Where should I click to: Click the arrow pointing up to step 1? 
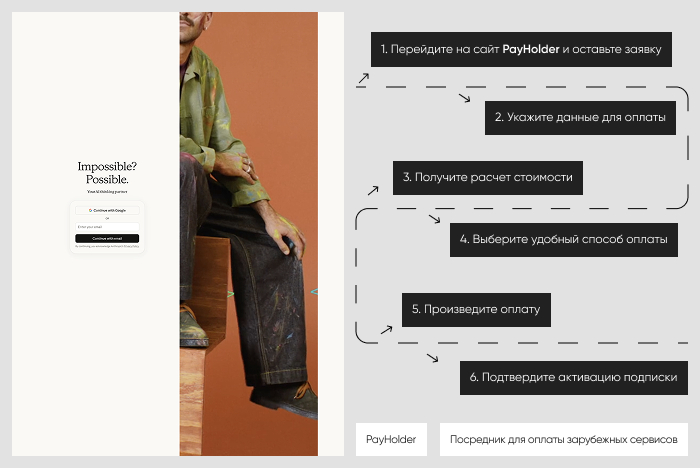(x=363, y=78)
